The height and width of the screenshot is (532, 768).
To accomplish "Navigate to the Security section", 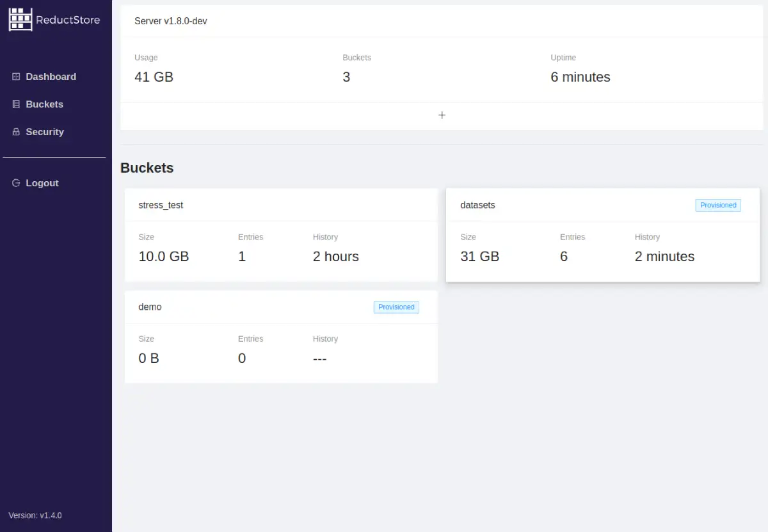I will [45, 131].
